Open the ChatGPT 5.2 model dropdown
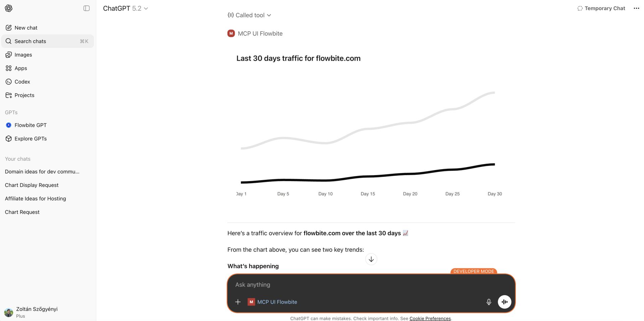The width and height of the screenshot is (644, 321). coord(125,8)
